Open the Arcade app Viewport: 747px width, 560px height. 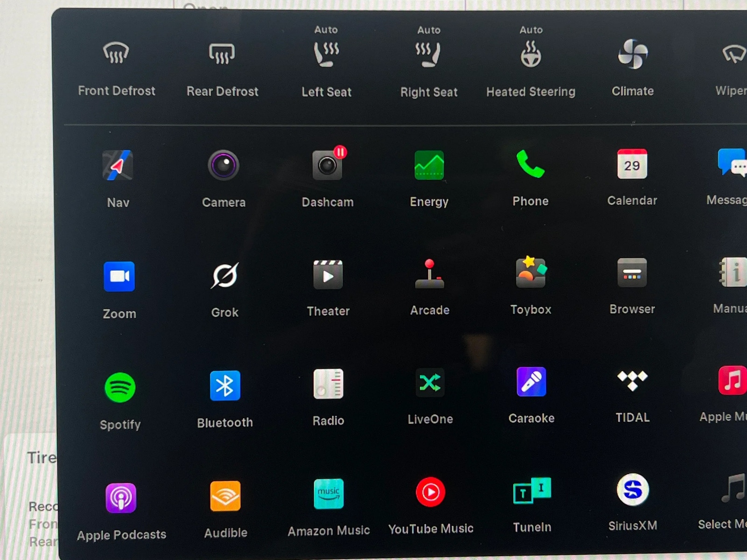pos(430,274)
